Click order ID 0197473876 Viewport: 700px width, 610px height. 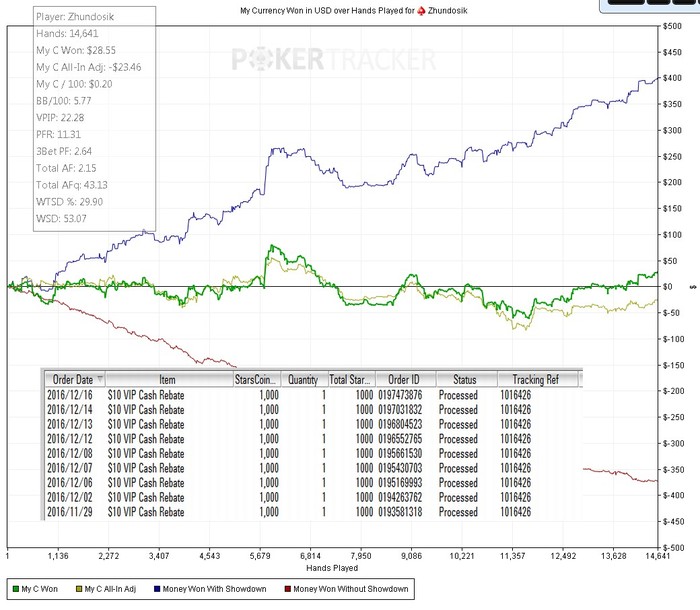400,395
